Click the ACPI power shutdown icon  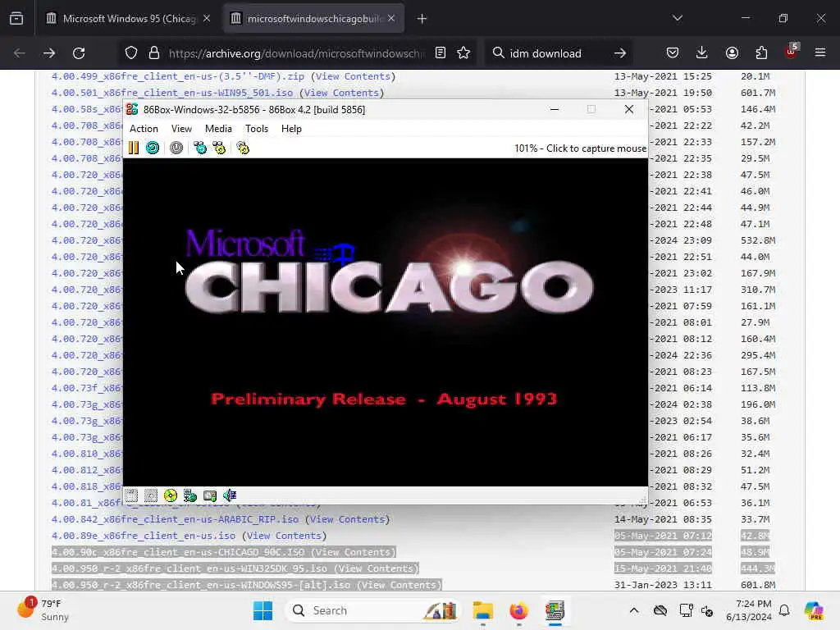176,148
